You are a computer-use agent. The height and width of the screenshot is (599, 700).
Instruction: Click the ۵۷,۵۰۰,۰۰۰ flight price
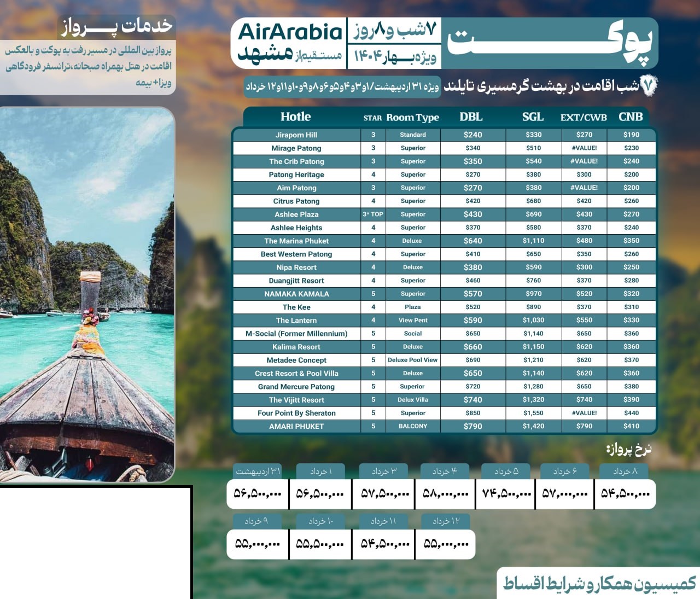pos(385,493)
